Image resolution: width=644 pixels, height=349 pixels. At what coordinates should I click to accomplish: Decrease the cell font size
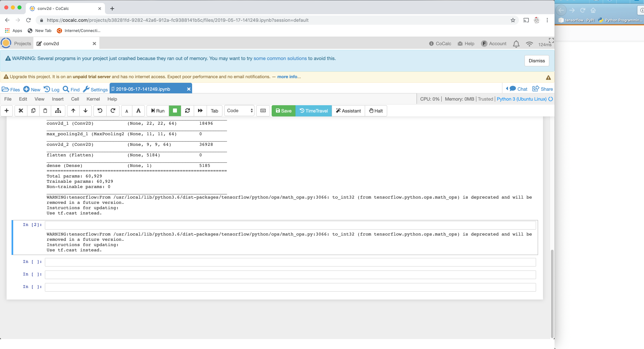[126, 111]
